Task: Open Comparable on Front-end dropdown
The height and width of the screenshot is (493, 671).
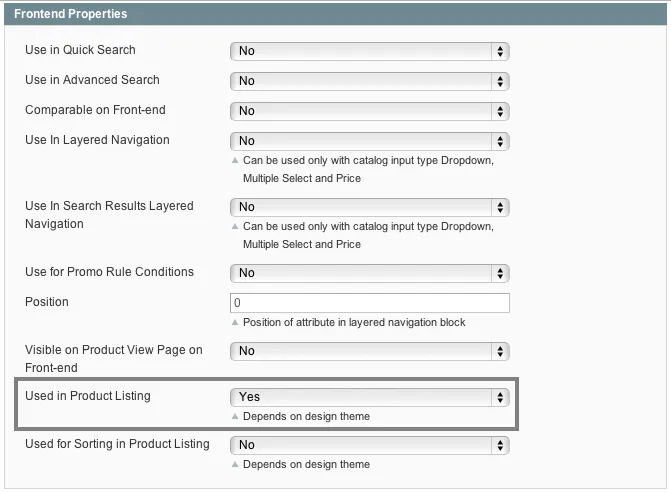Action: click(369, 111)
